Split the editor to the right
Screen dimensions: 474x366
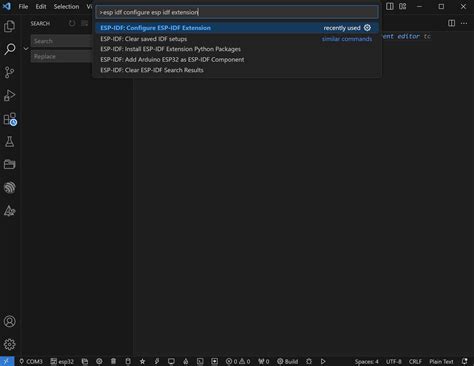[x=451, y=23]
